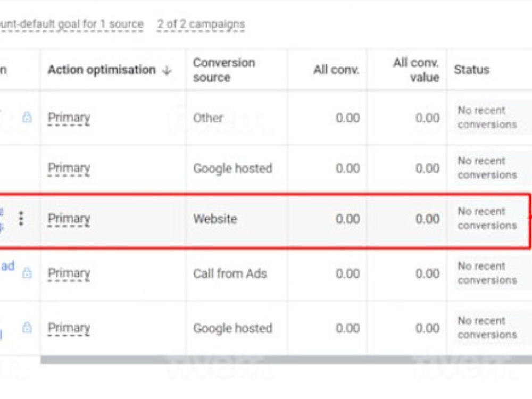Image resolution: width=532 pixels, height=399 pixels.
Task: Open the 2 of 2 campaigns link
Action: 201,24
